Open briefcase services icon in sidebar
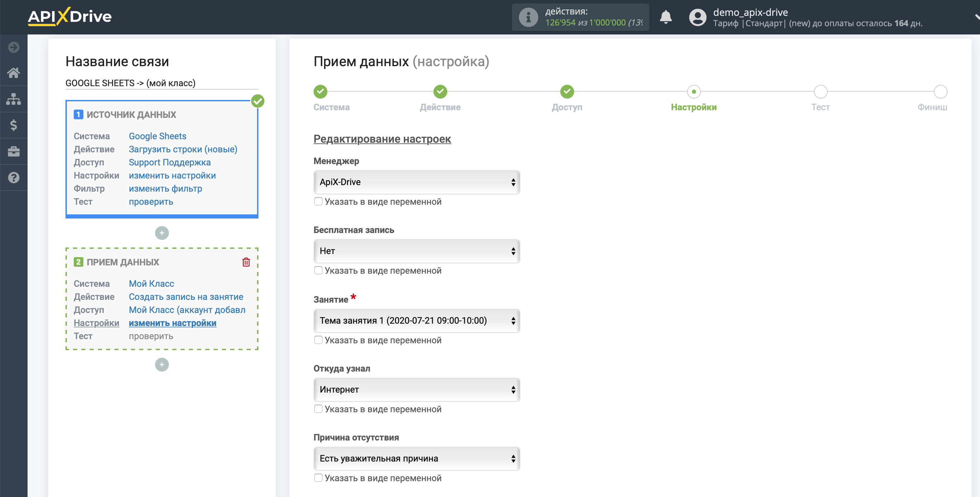Screen dimensions: 980x497 (14, 151)
